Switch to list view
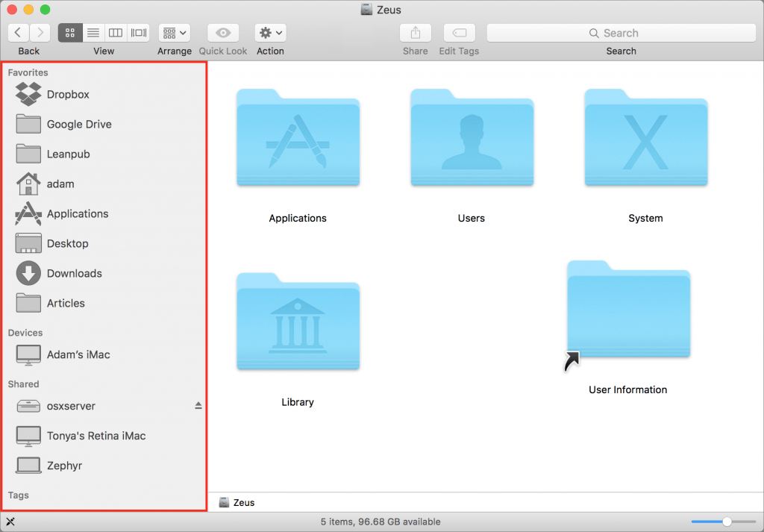764x532 pixels. [x=93, y=32]
